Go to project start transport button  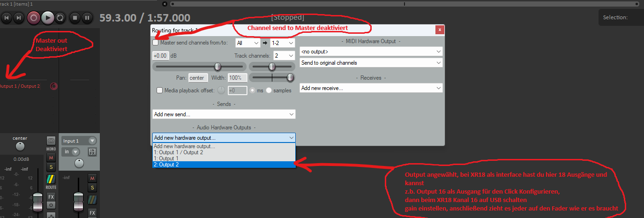tap(6, 18)
